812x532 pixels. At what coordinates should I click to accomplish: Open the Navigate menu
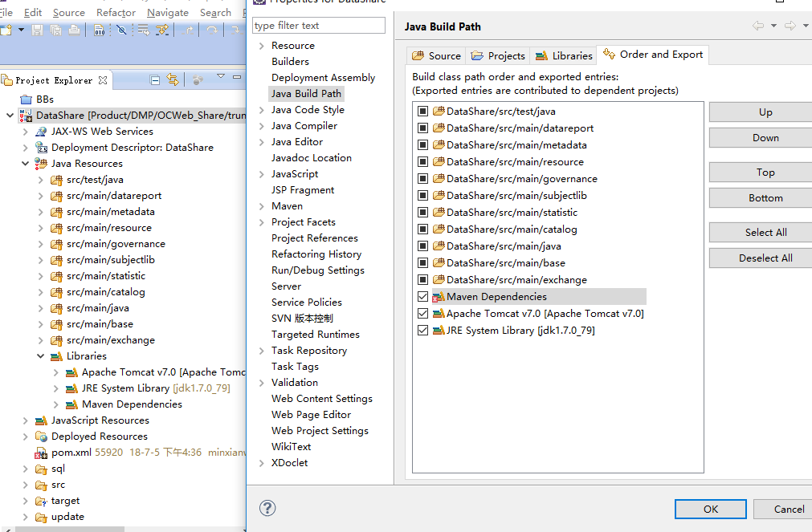(x=167, y=12)
